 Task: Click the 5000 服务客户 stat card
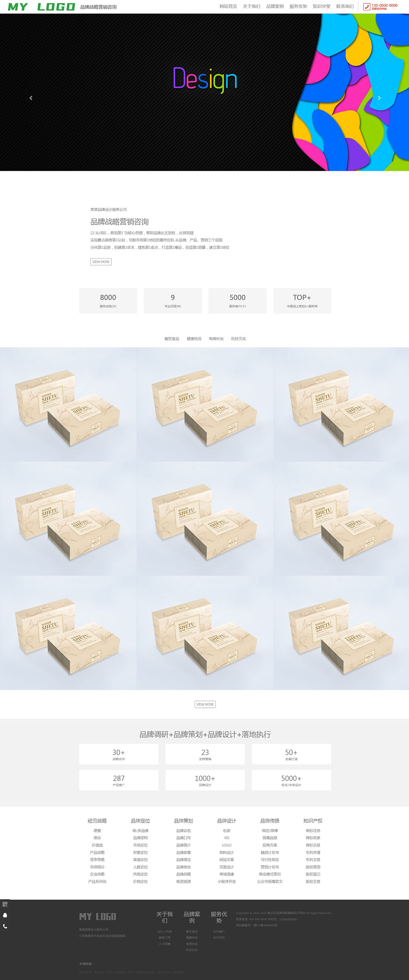(238, 301)
